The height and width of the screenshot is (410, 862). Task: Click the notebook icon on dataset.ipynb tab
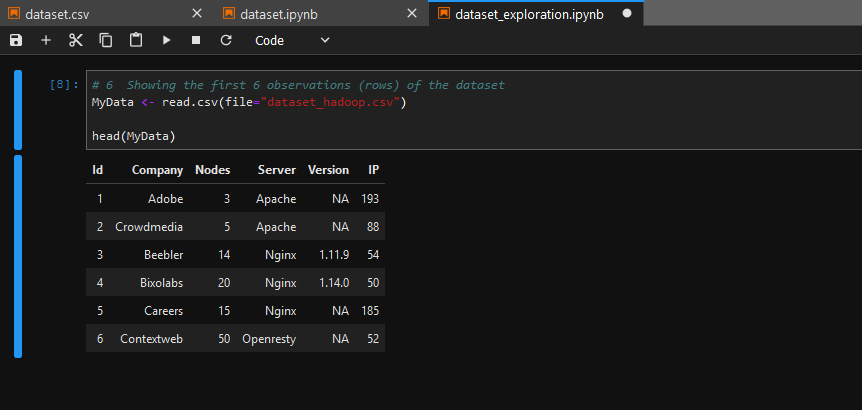[229, 14]
